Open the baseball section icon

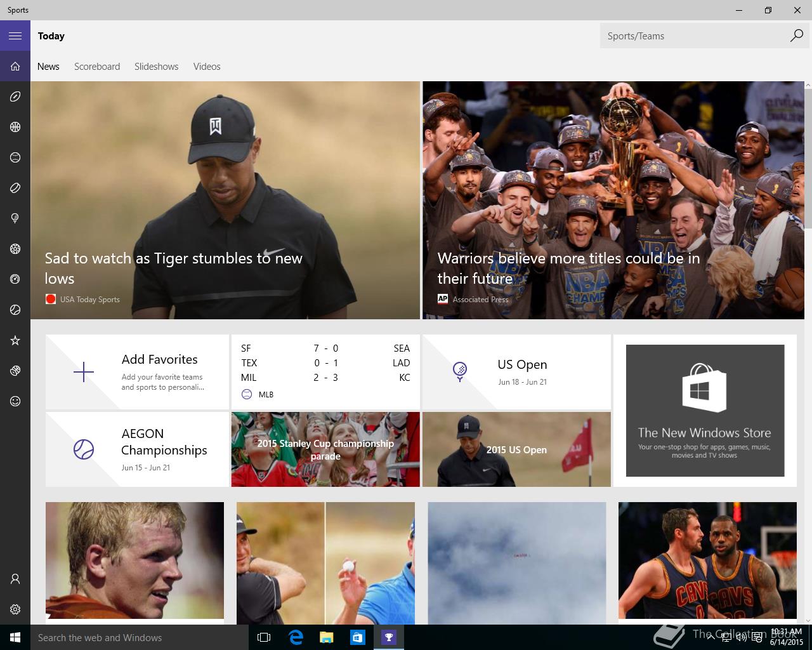pos(15,157)
